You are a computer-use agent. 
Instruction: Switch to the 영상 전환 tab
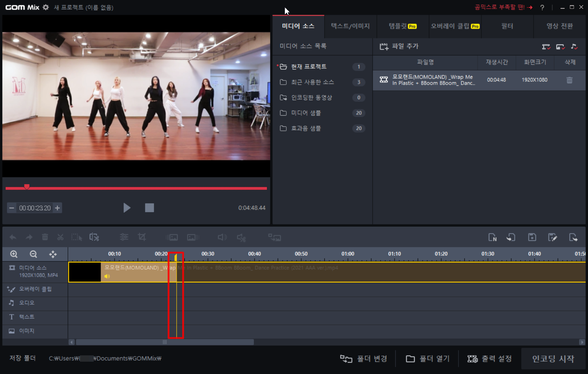click(x=560, y=26)
